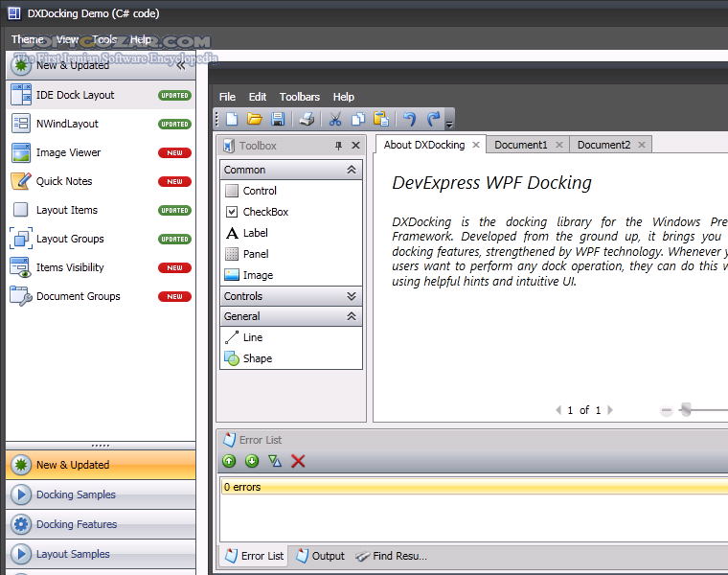This screenshot has width=728, height=575.
Task: Click the Open folder toolbar icon
Action: pyautogui.click(x=255, y=120)
